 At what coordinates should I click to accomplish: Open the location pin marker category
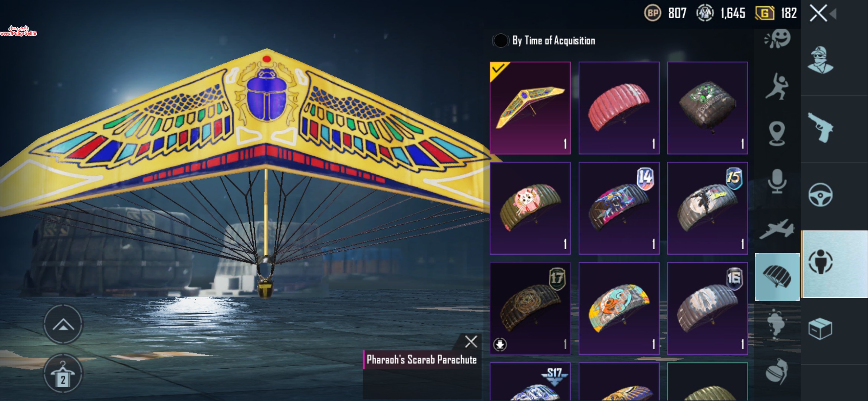777,134
